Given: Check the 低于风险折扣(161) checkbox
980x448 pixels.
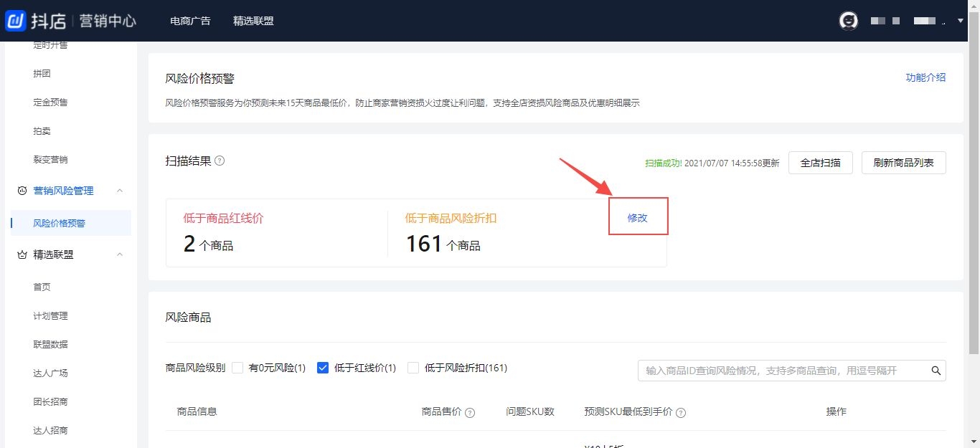Looking at the screenshot, I should [x=413, y=368].
